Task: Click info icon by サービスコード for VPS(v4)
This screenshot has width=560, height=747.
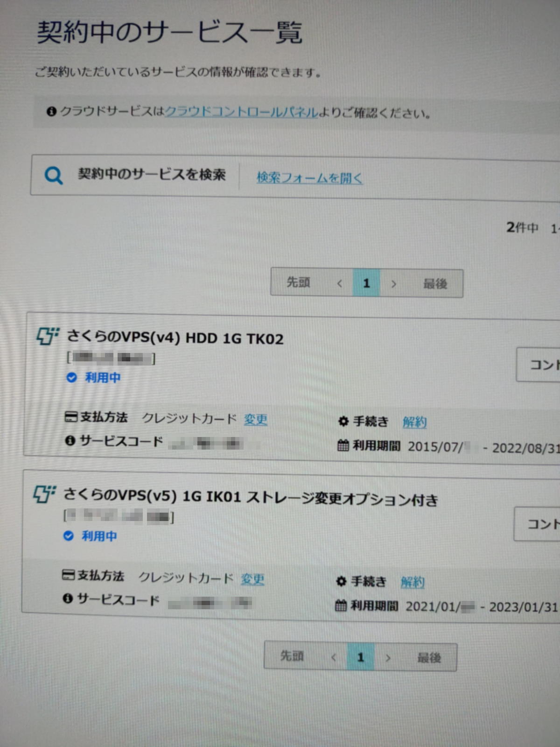Action: point(70,440)
